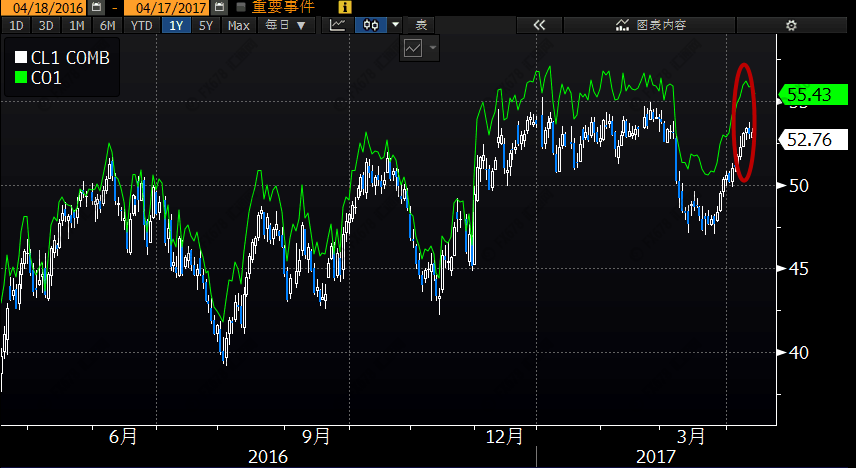Open the chart settings gear
Screen dimensions: 856x468
pos(791,25)
